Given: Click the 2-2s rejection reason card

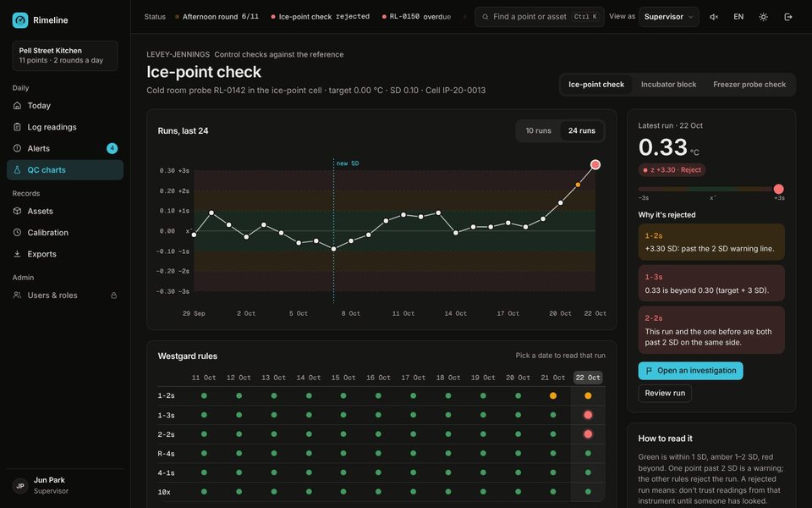Looking at the screenshot, I should [711, 330].
